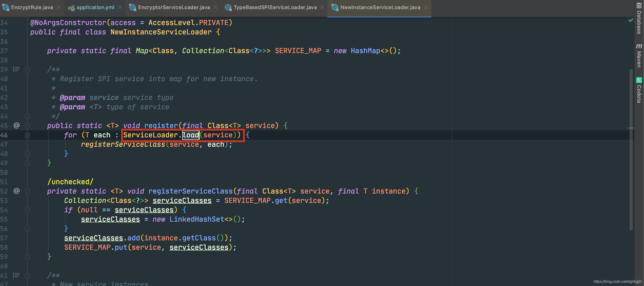Open the Codota side panel
Screen dimensions: 644x286
click(639, 90)
